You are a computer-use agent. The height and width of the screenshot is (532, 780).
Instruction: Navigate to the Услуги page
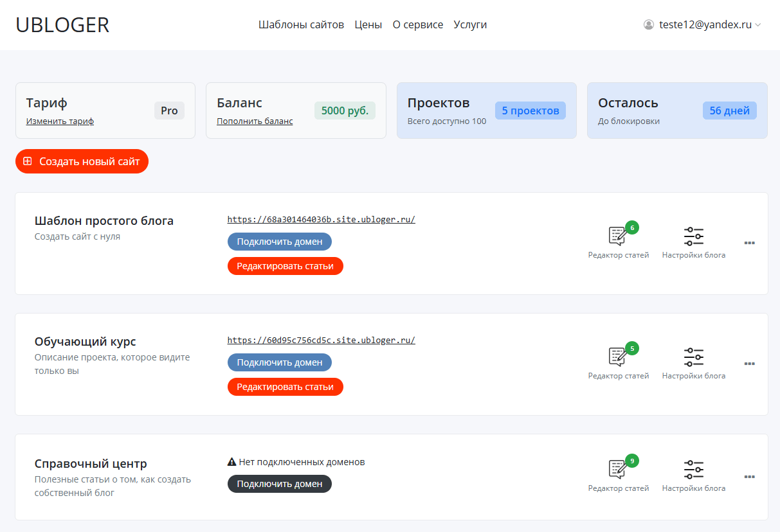(x=469, y=25)
